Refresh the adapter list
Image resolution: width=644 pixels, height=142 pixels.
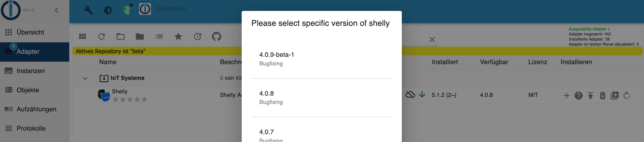(102, 37)
